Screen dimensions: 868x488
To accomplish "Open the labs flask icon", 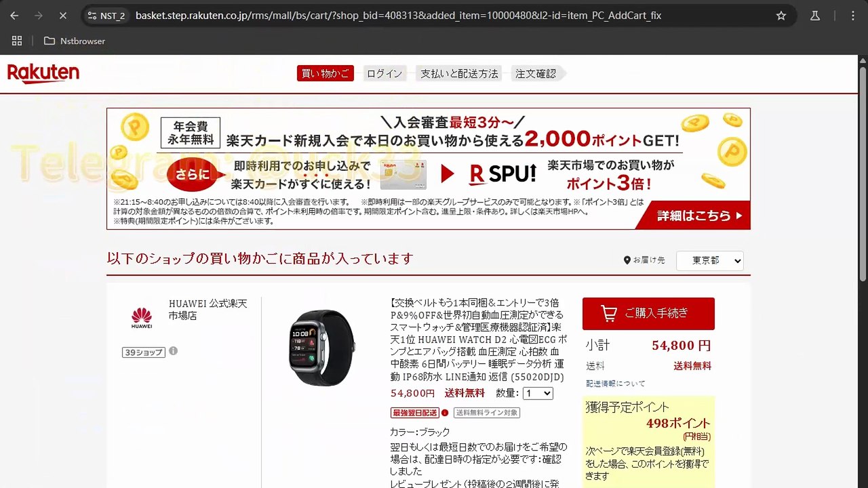I will 815,16.
